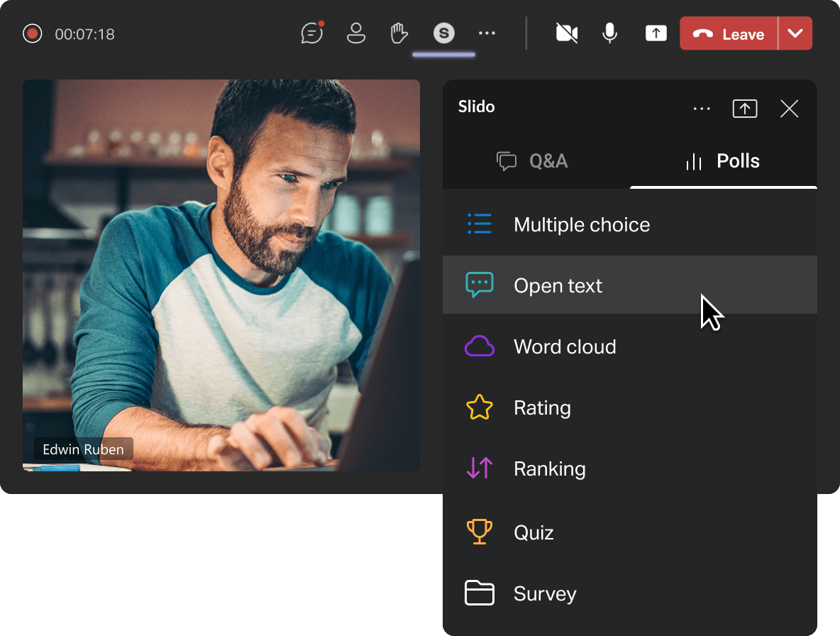Viewport: 840px width, 636px height.
Task: Pop out the Slido panel
Action: coord(744,109)
